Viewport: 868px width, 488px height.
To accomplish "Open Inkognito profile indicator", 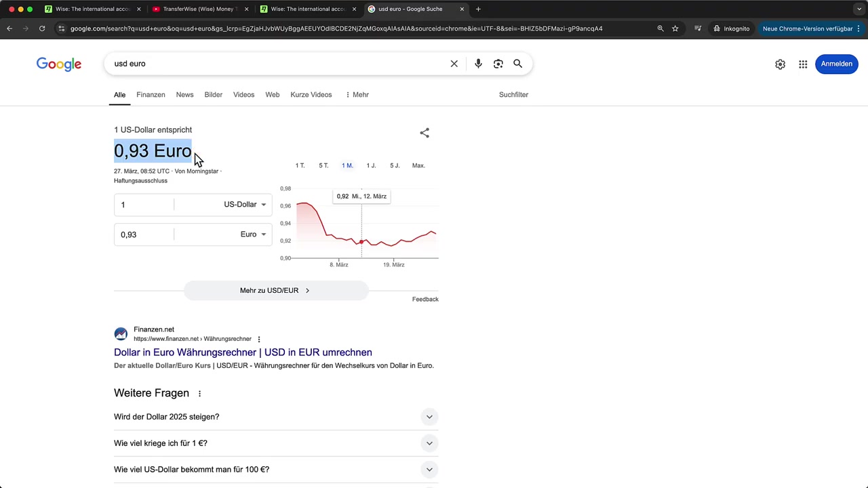I will click(x=732, y=28).
